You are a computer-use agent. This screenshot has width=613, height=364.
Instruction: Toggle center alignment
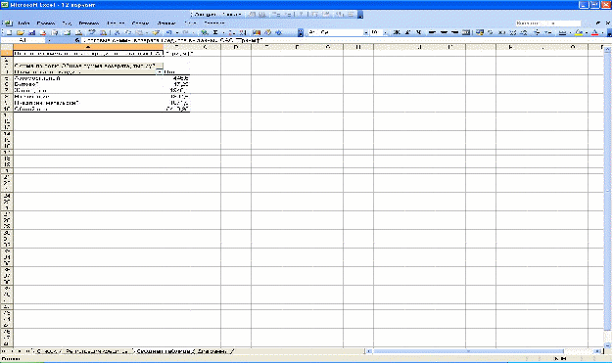pyautogui.click(x=444, y=33)
